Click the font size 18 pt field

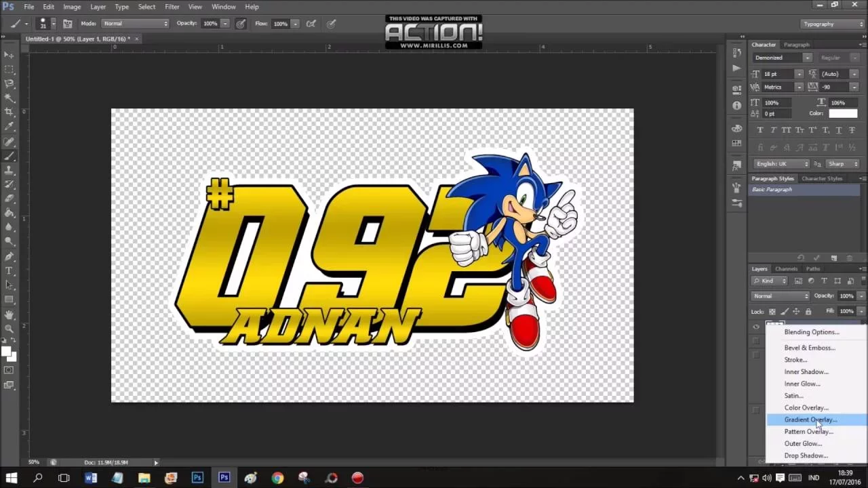[x=778, y=74]
